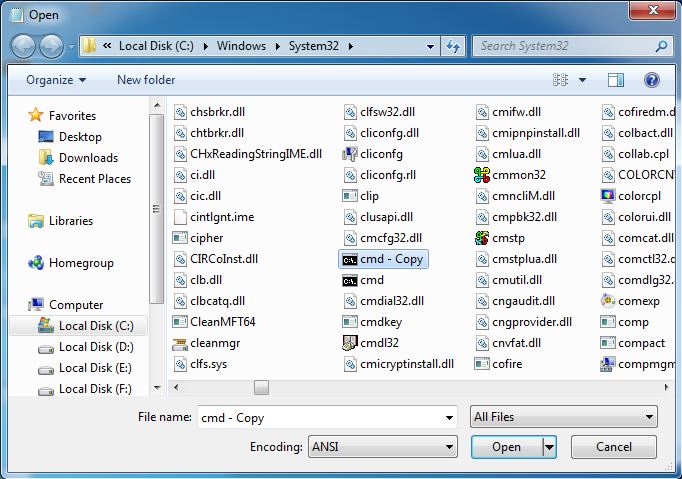Click the Change your view icon

pyautogui.click(x=560, y=80)
